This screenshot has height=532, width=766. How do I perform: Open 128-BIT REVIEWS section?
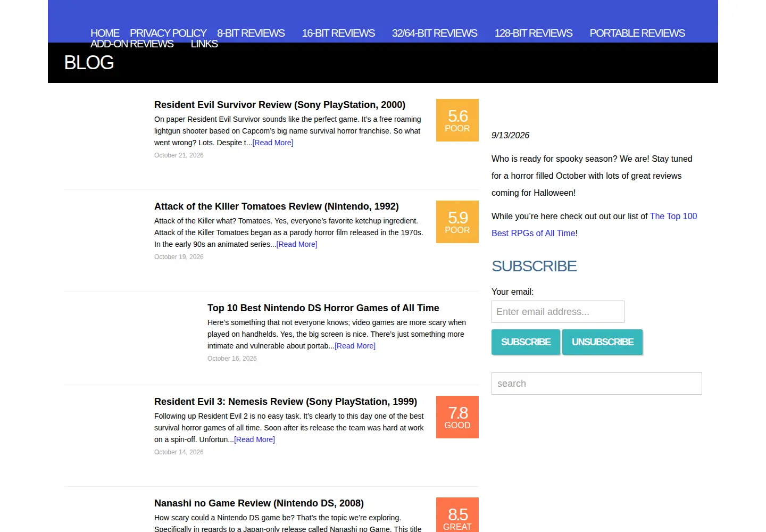(534, 33)
